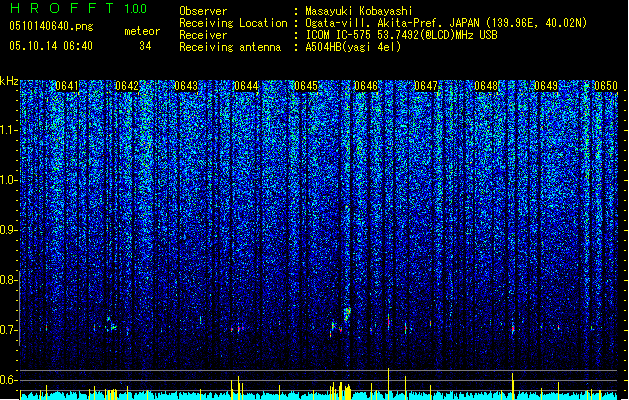
Task: Click the 0649 time marker
Action: pyautogui.click(x=546, y=86)
